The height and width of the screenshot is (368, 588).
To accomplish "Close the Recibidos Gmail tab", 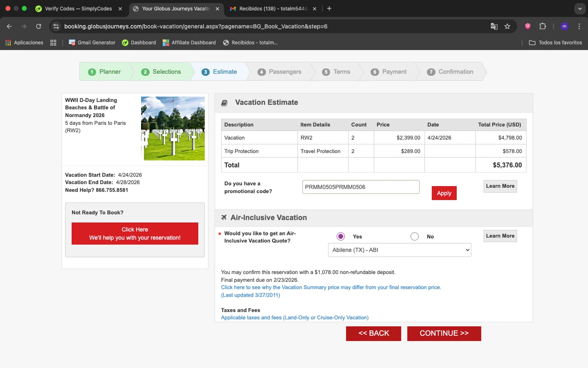I will (314, 9).
